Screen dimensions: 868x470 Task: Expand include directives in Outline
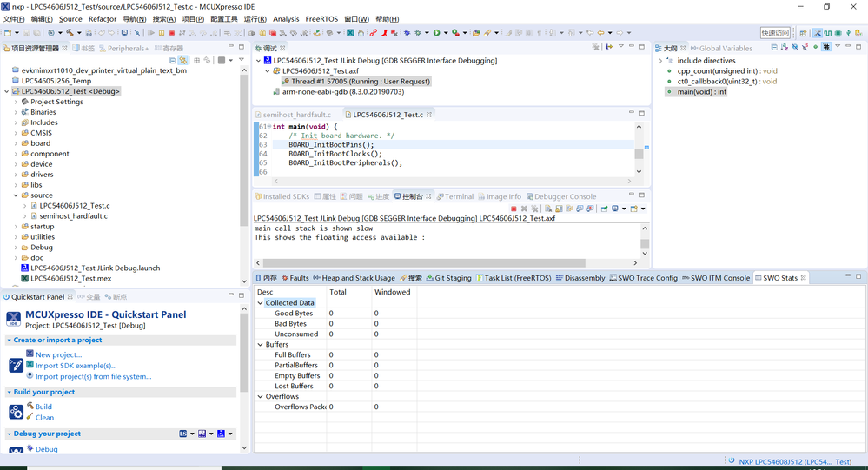(x=660, y=60)
